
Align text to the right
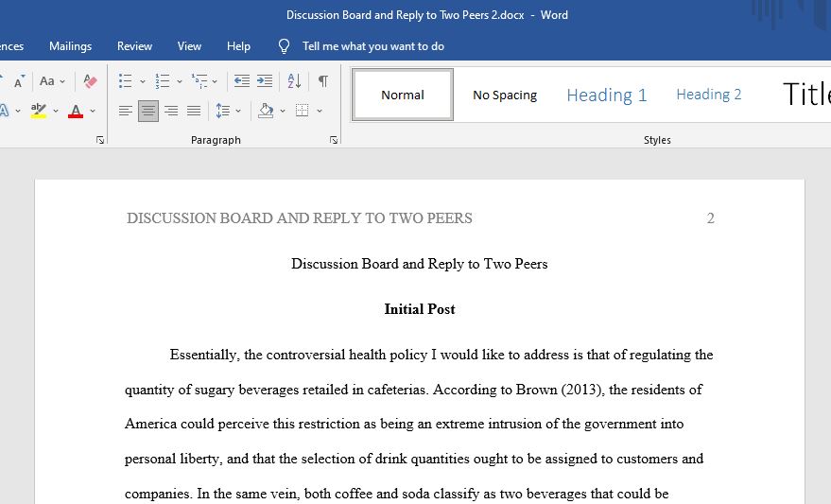(171, 111)
